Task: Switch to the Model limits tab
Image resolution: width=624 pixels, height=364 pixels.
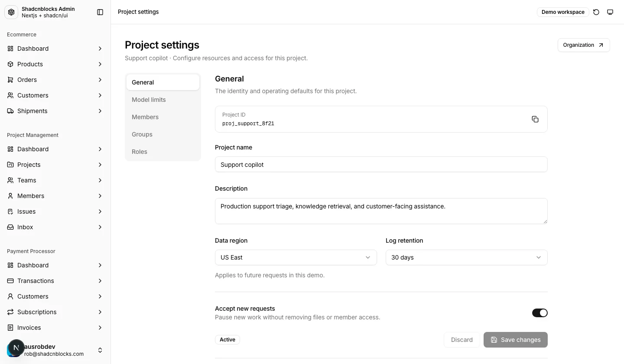Action: (x=163, y=100)
